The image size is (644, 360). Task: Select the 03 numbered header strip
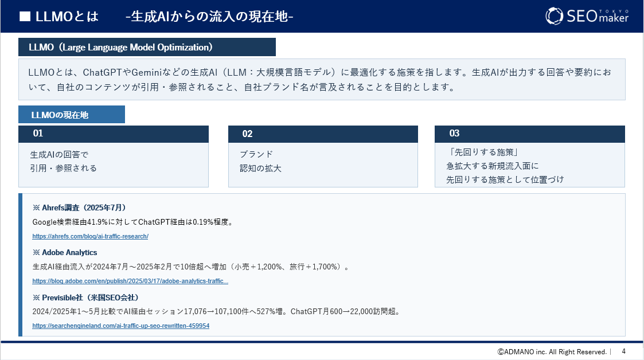coord(529,134)
